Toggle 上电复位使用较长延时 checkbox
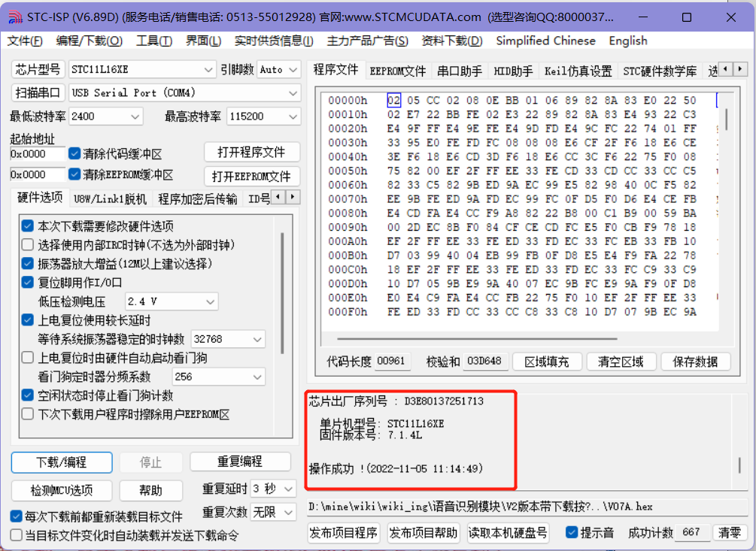This screenshot has width=756, height=551. pos(28,319)
